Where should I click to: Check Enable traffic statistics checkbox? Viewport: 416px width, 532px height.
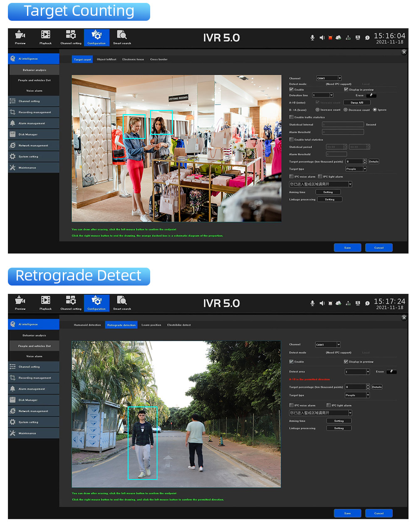click(x=291, y=117)
